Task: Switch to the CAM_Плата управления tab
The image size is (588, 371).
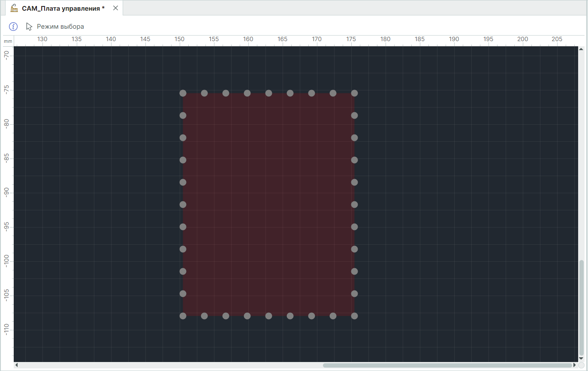Action: [63, 8]
